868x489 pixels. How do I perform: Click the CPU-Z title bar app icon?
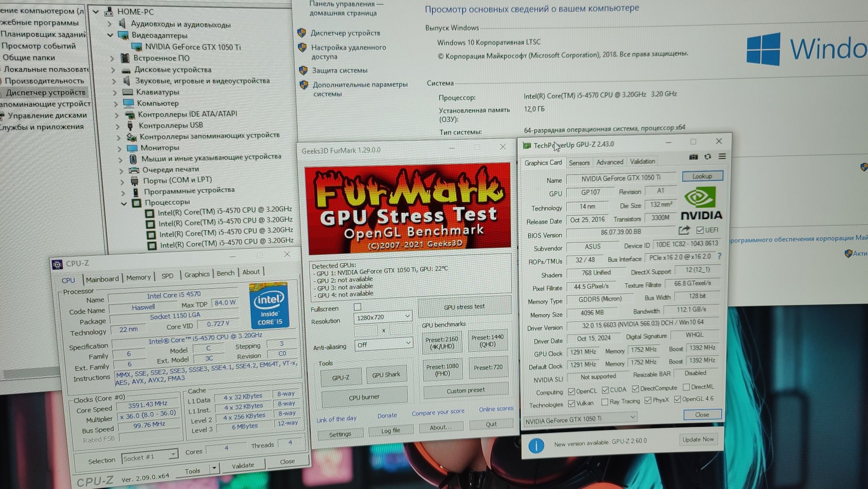57,264
